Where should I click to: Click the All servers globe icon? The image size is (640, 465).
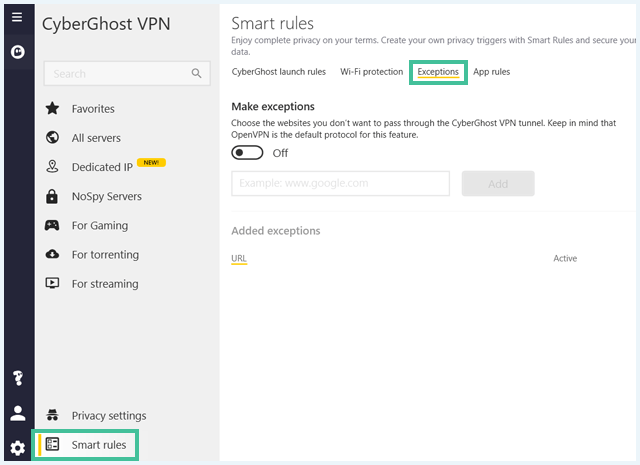(x=52, y=138)
